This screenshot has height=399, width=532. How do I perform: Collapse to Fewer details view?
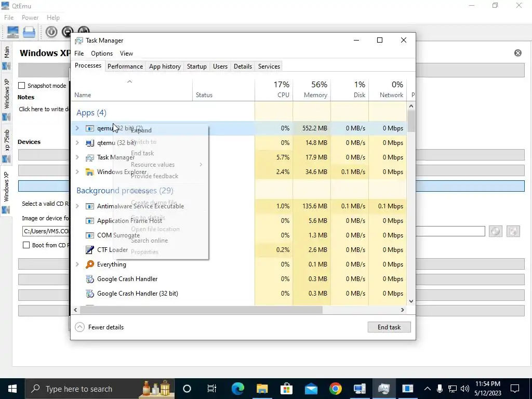click(x=99, y=327)
